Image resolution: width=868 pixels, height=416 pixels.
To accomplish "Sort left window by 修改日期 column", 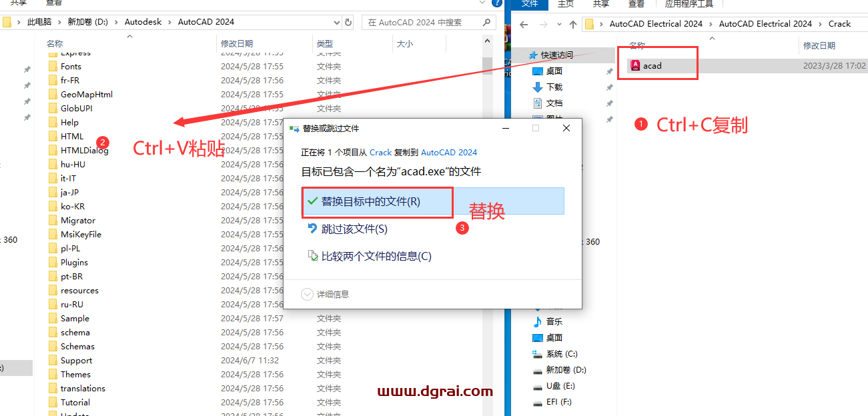I will point(237,44).
